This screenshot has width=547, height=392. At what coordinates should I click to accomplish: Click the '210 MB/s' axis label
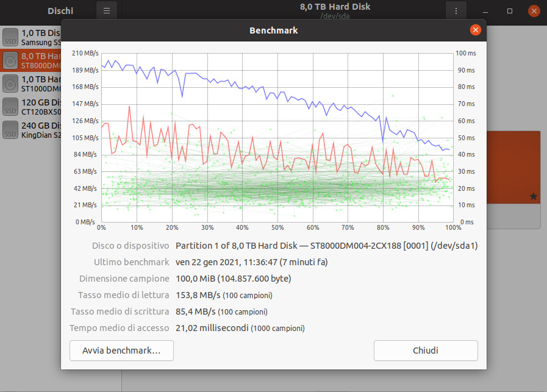[85, 53]
